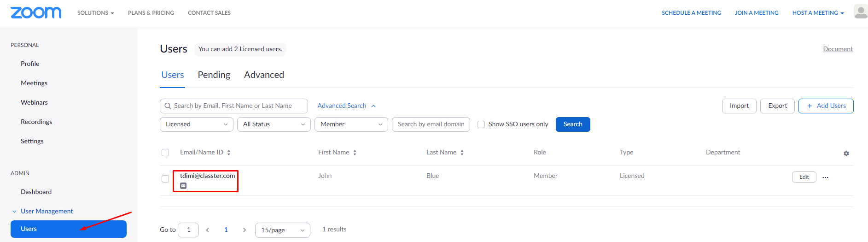Click the Department column header

coord(723,153)
